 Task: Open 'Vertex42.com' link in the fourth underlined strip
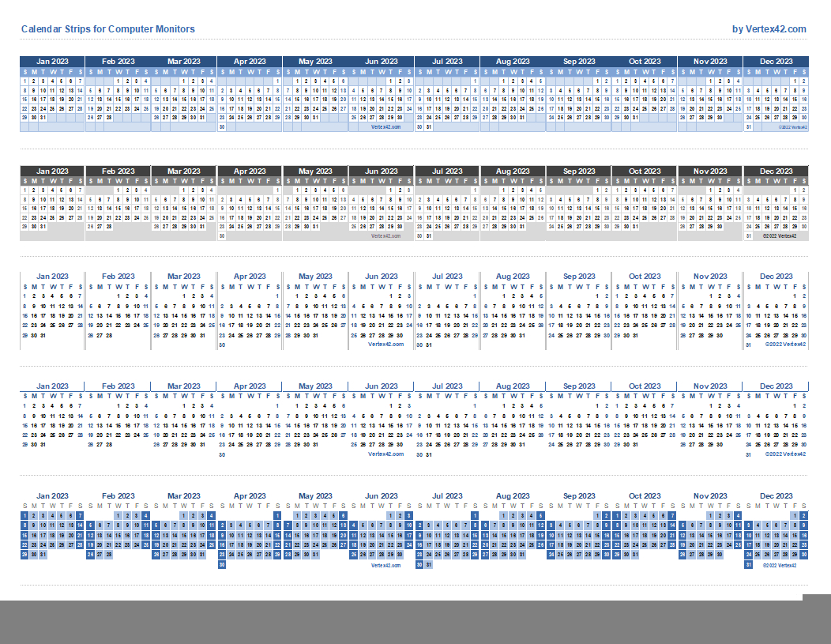385,454
